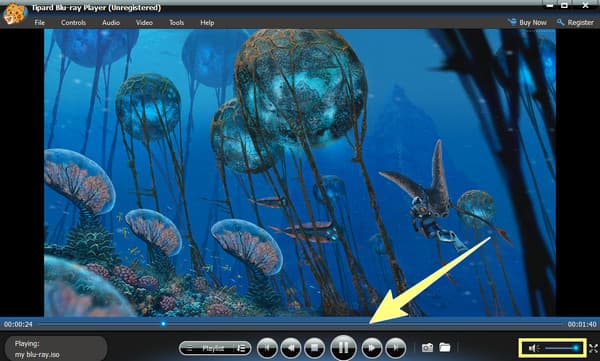600x361 pixels.
Task: Fast forward the video playback
Action: click(372, 348)
